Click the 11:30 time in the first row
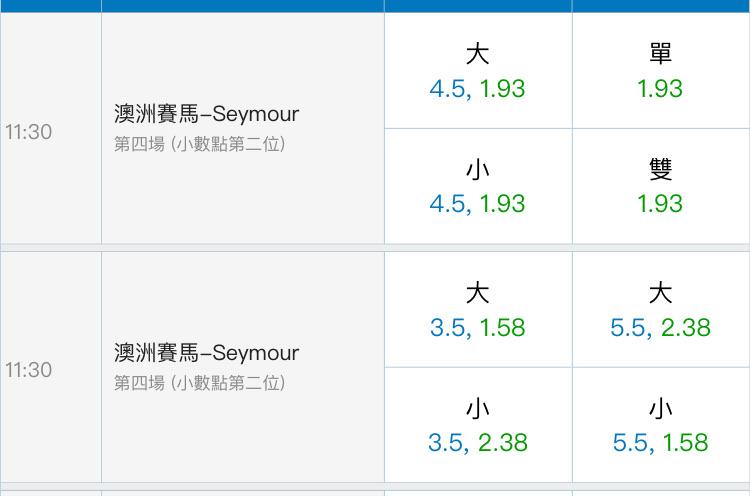This screenshot has width=750, height=496. tap(28, 132)
